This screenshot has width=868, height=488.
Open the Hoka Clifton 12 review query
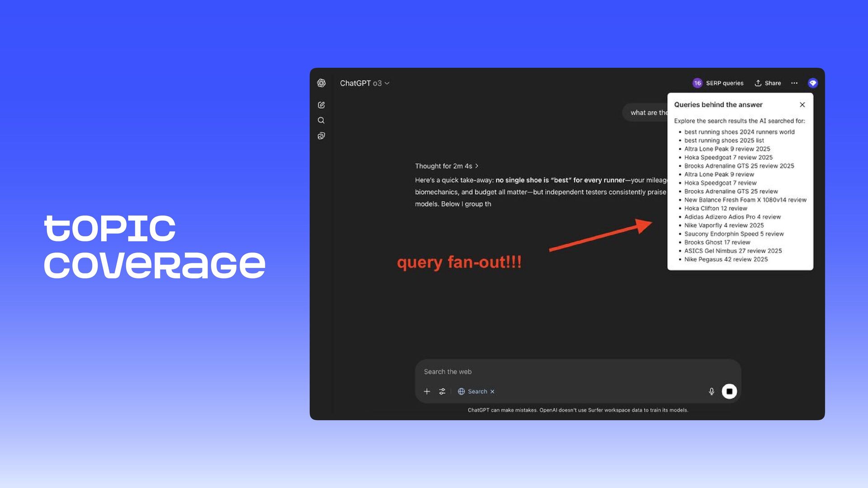pos(715,208)
